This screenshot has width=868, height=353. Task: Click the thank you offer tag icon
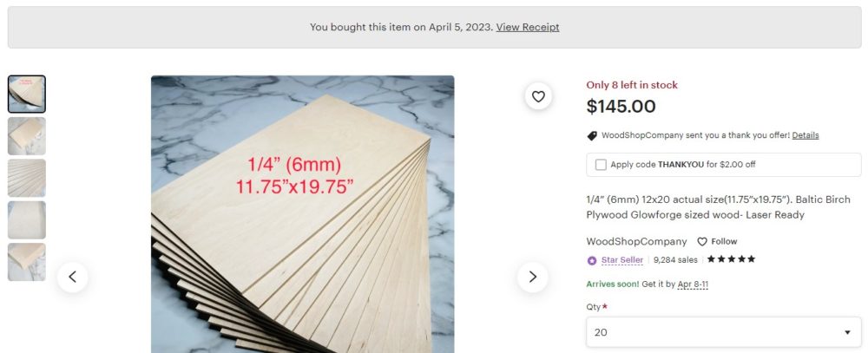pos(592,135)
